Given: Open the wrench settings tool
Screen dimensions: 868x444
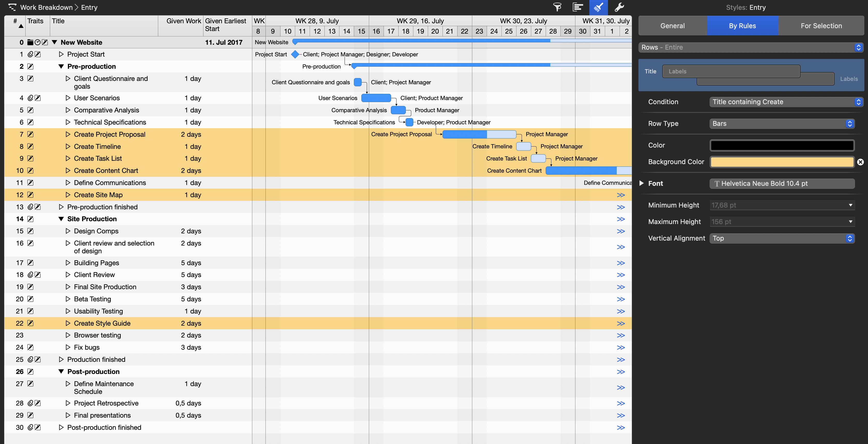Looking at the screenshot, I should point(619,7).
